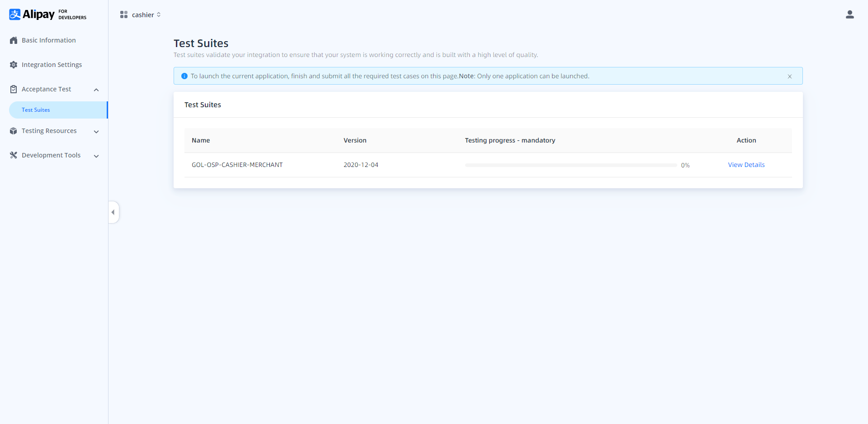This screenshot has width=868, height=424.
Task: Select Test Suites in the sidebar
Action: (36, 110)
